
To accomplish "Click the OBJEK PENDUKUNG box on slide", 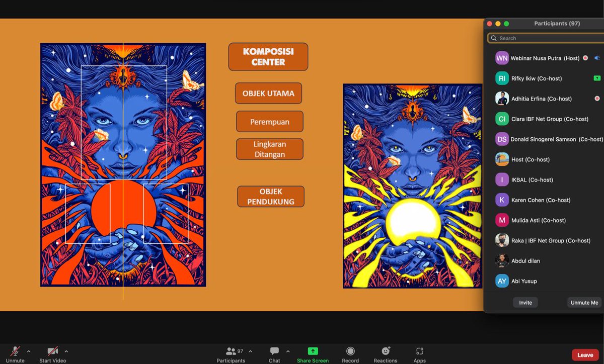I will coord(271,197).
